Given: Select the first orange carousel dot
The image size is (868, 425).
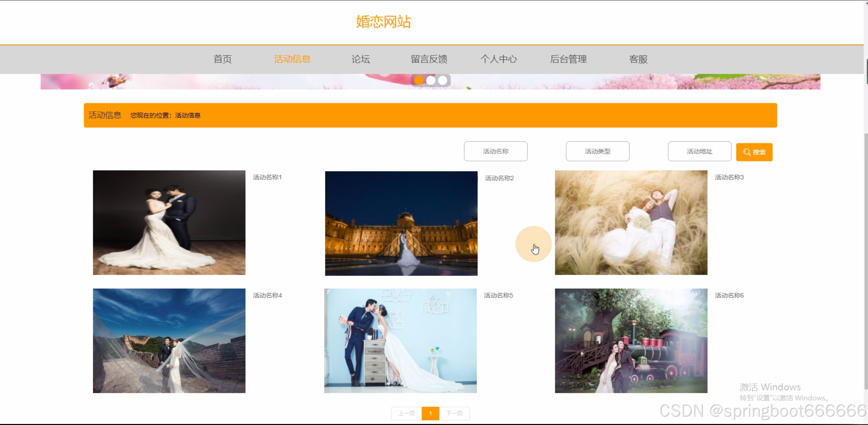Looking at the screenshot, I should coord(419,81).
